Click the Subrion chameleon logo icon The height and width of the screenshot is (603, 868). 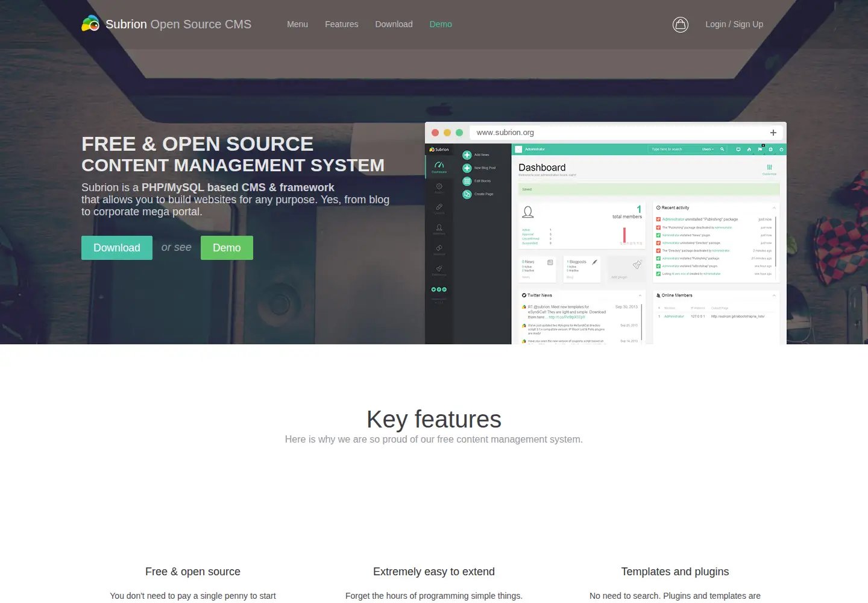(x=90, y=24)
